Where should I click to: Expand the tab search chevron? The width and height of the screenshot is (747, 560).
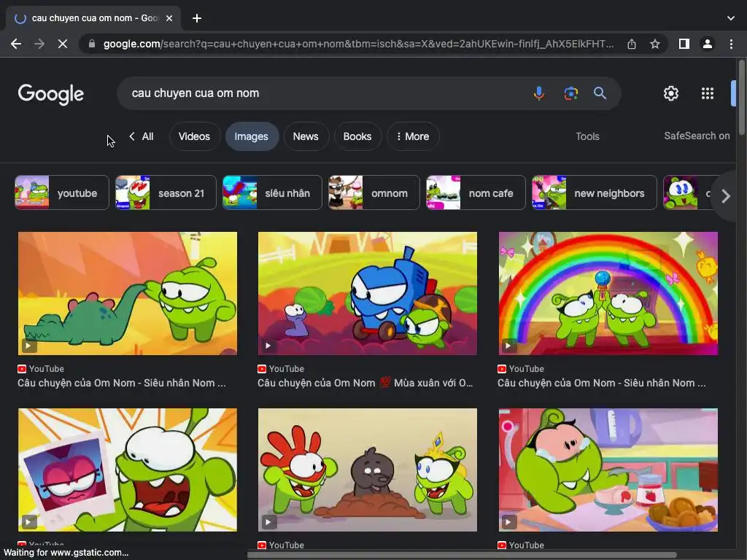point(731,18)
